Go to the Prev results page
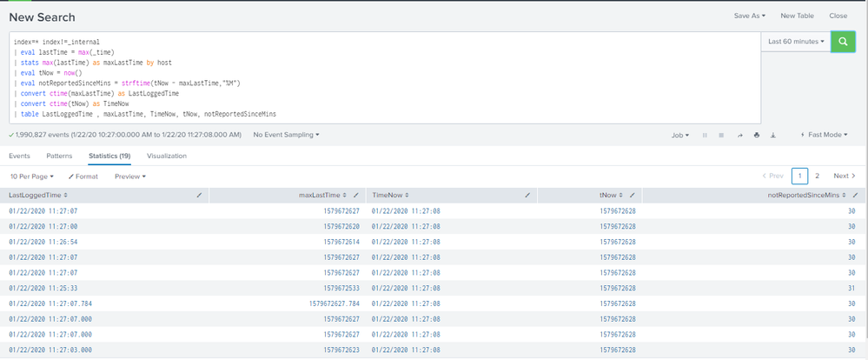This screenshot has width=868, height=360. click(772, 177)
